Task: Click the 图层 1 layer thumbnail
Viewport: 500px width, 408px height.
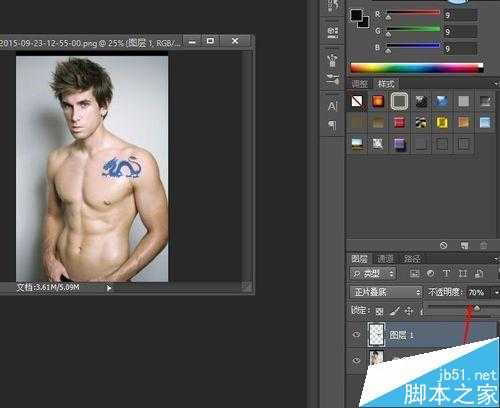Action: pyautogui.click(x=376, y=334)
